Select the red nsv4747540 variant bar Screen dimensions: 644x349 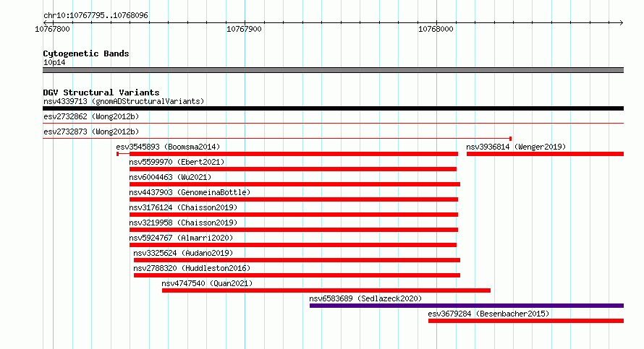[x=326, y=290]
